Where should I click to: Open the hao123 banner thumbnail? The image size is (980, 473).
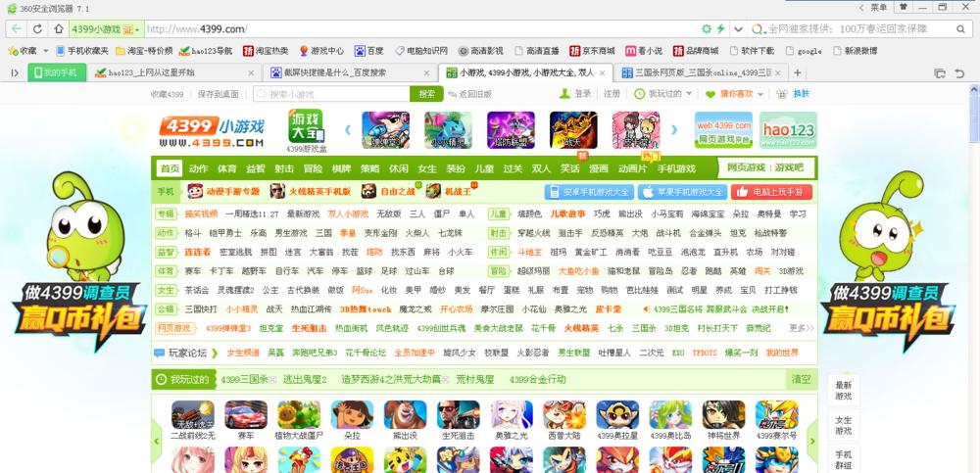pos(788,130)
